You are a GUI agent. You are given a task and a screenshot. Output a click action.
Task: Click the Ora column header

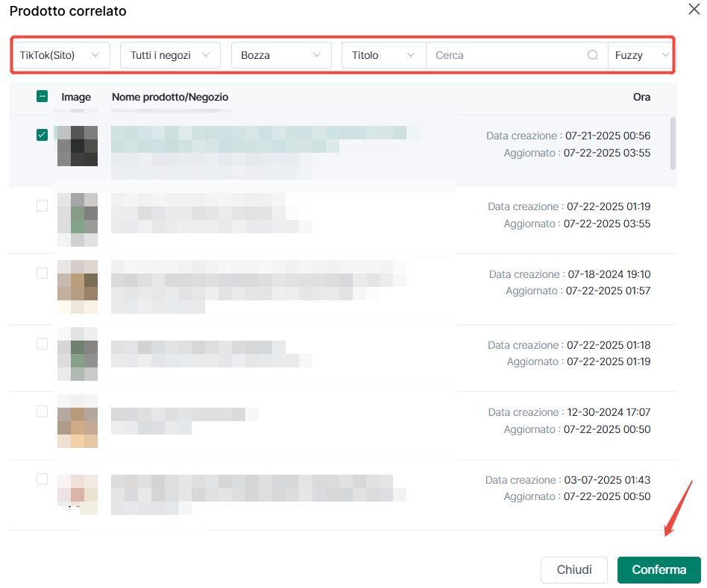pos(641,97)
